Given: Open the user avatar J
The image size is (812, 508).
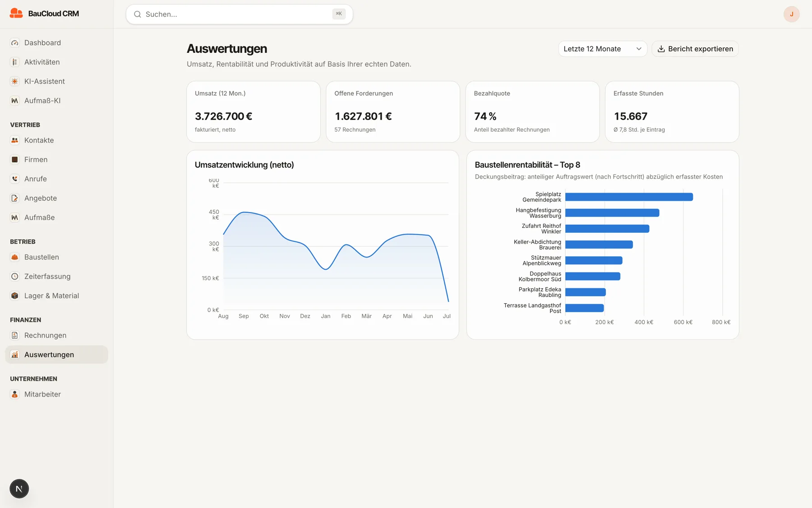Looking at the screenshot, I should click(791, 14).
